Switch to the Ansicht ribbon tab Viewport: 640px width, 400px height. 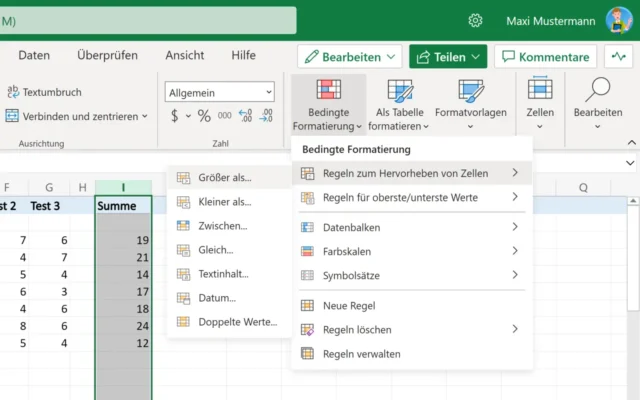(x=185, y=55)
